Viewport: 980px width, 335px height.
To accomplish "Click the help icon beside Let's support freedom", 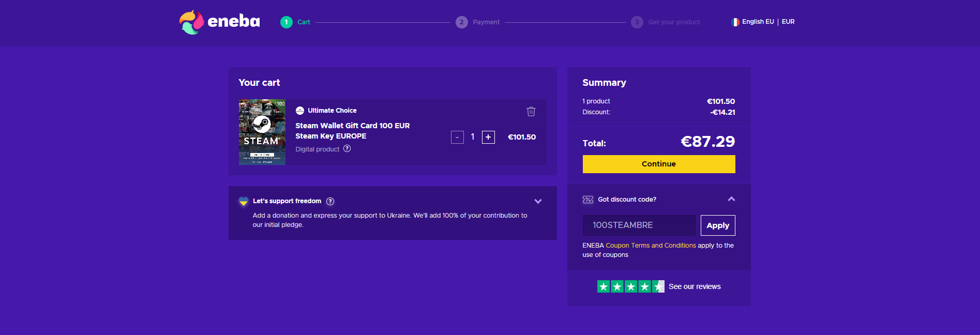I will click(x=330, y=201).
